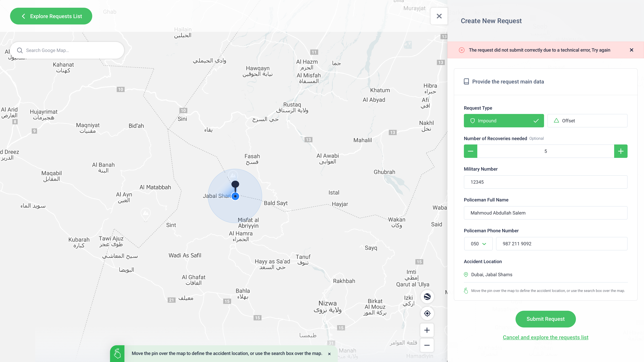
Task: Increase number of recoveries needed
Action: point(621,151)
